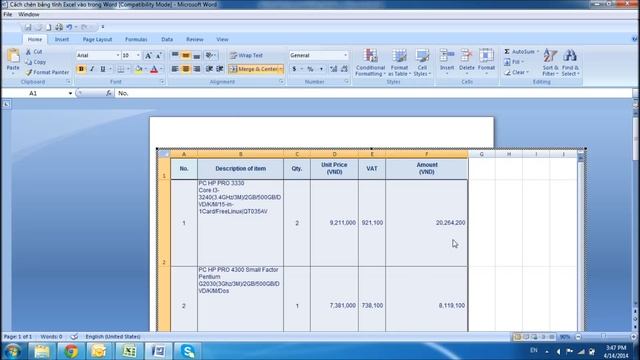Open the font size dropdown
The height and width of the screenshot is (360, 640).
[x=138, y=55]
